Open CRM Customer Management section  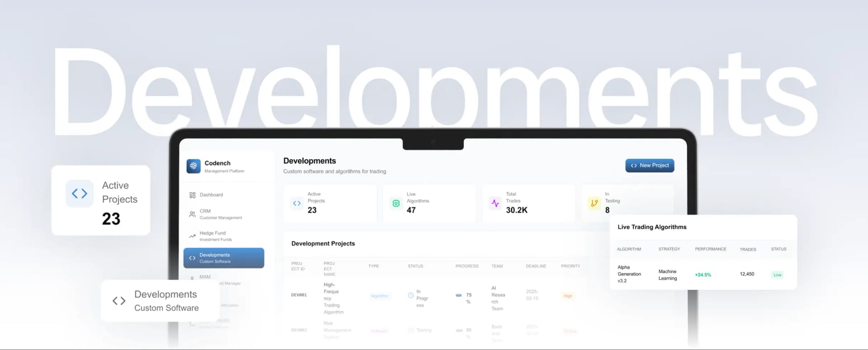[221, 214]
